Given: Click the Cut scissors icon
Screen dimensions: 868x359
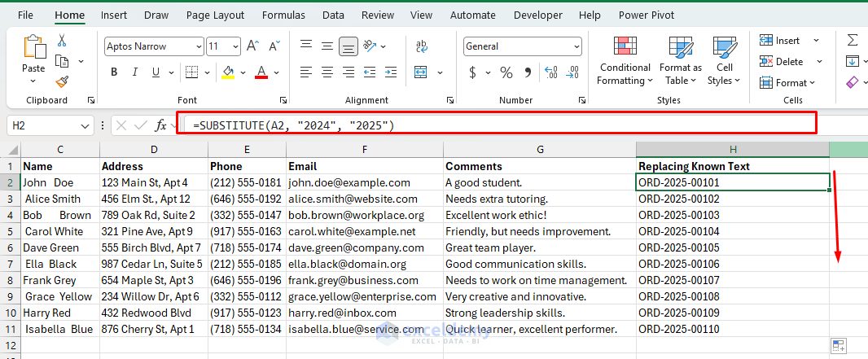Looking at the screenshot, I should pyautogui.click(x=62, y=41).
